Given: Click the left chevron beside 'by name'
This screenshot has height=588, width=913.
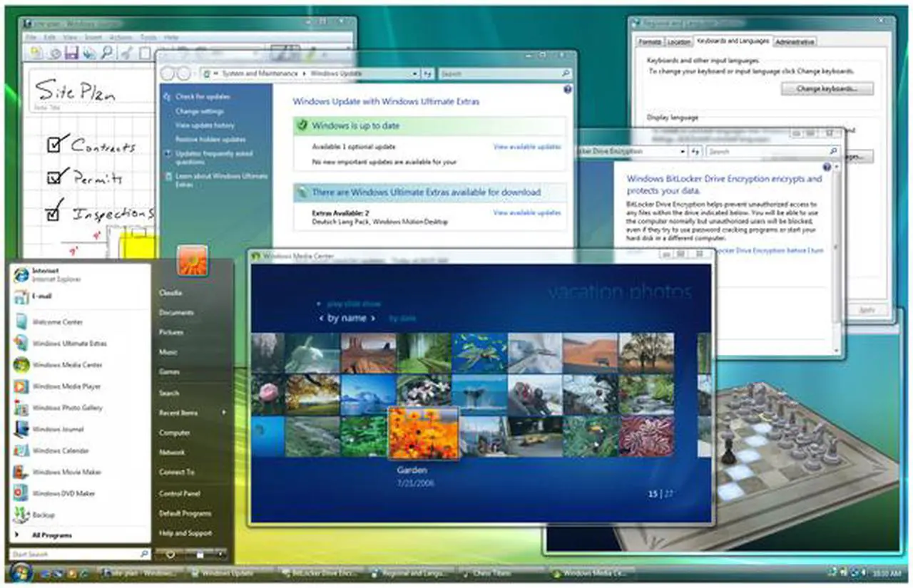Looking at the screenshot, I should point(321,319).
